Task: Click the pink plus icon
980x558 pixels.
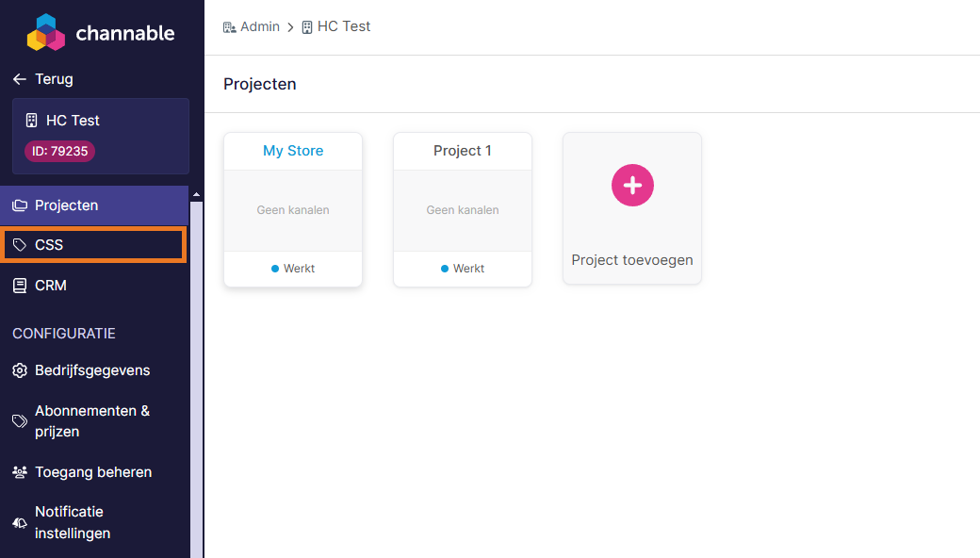Action: click(x=632, y=185)
